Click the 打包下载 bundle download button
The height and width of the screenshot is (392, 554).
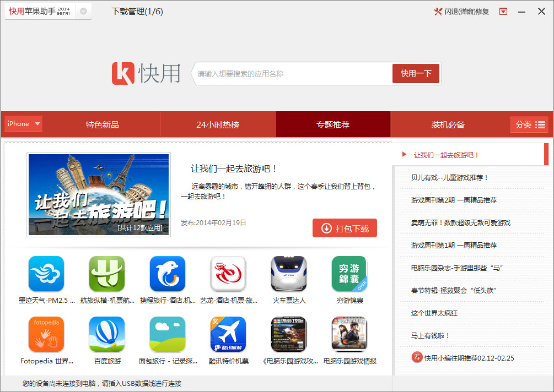345,228
